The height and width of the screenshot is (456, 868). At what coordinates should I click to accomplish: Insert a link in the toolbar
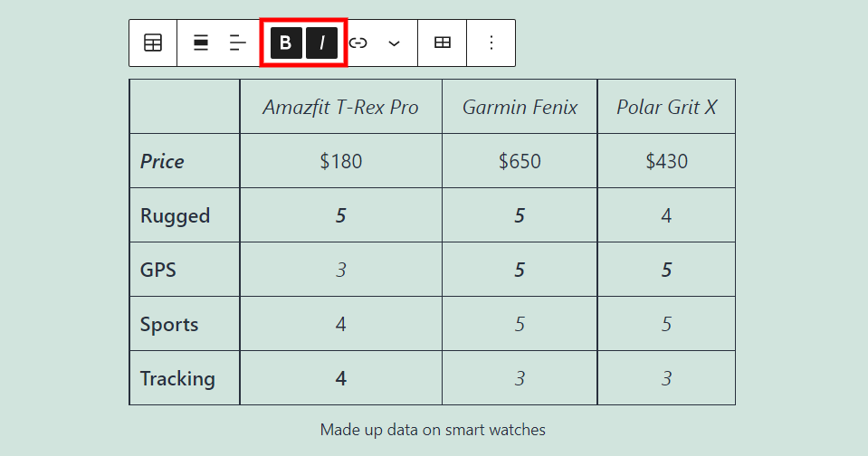[x=358, y=43]
